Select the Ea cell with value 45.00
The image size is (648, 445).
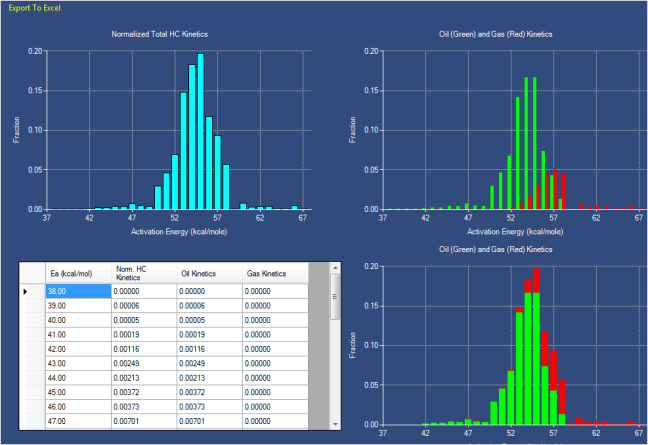point(77,394)
